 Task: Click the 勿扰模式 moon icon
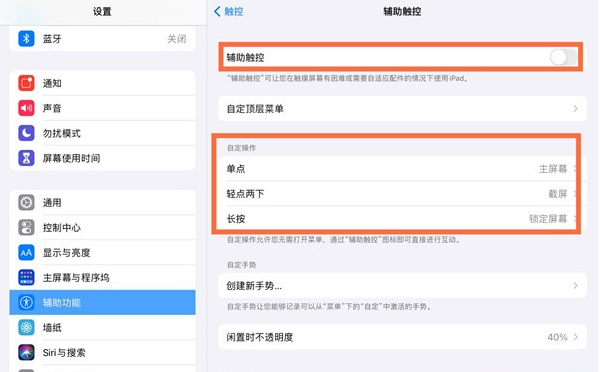pyautogui.click(x=26, y=133)
